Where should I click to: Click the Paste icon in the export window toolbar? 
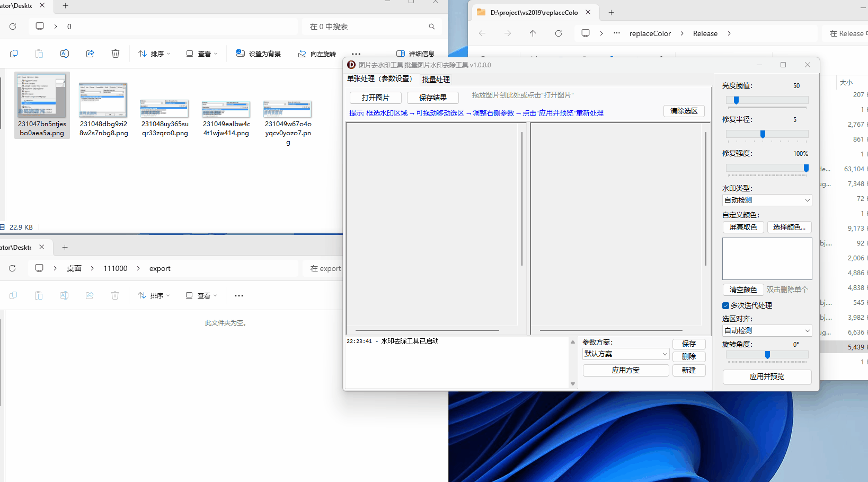(x=39, y=295)
